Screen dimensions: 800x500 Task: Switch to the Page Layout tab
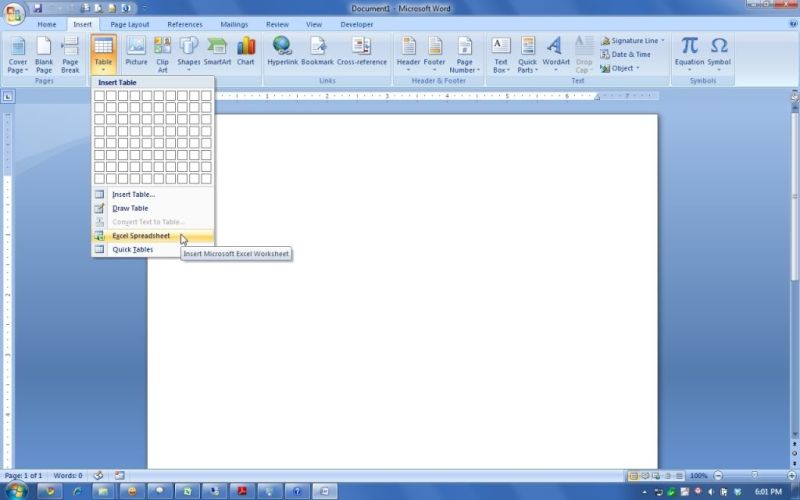pos(130,24)
